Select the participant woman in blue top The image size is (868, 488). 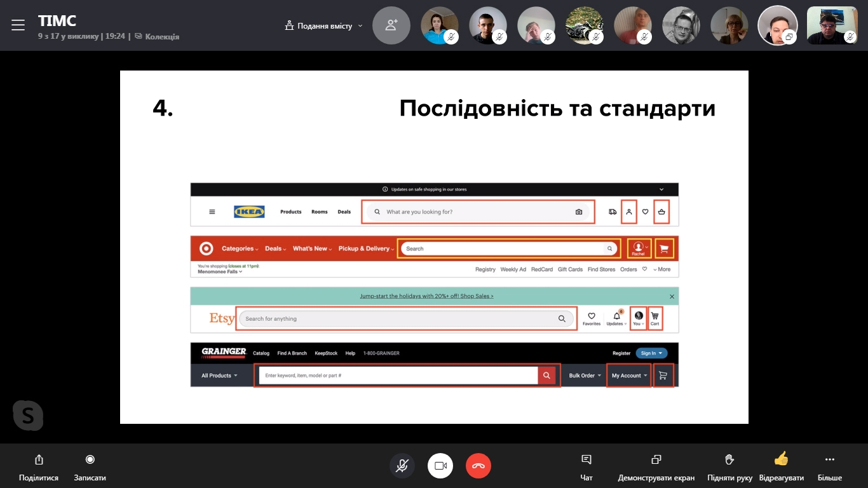(x=439, y=25)
